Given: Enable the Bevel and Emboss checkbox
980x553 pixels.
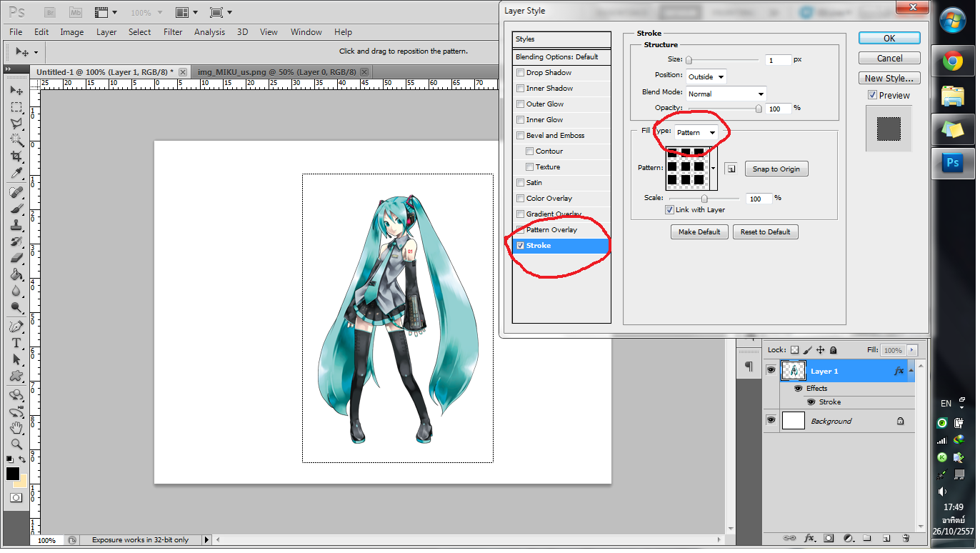Looking at the screenshot, I should pyautogui.click(x=521, y=135).
